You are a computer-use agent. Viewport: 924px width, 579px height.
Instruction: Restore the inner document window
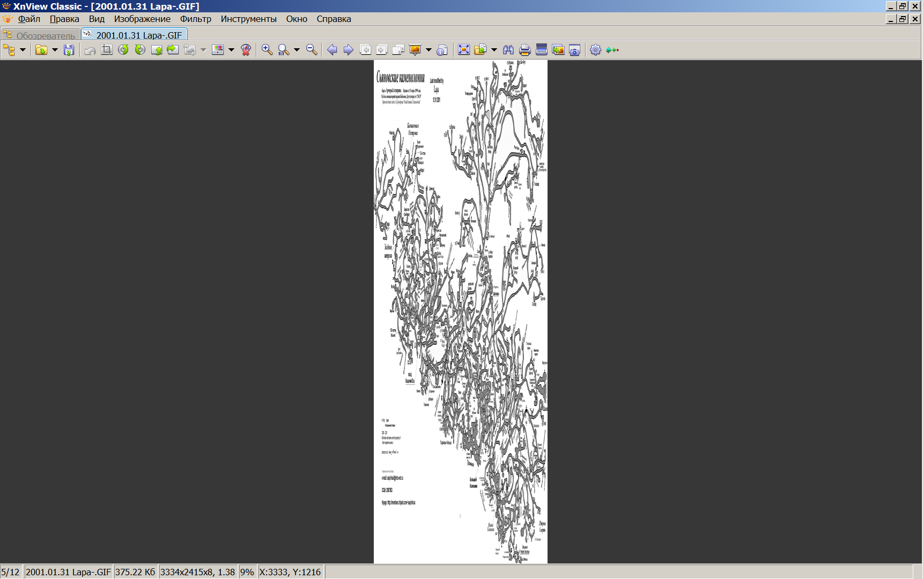pyautogui.click(x=903, y=19)
